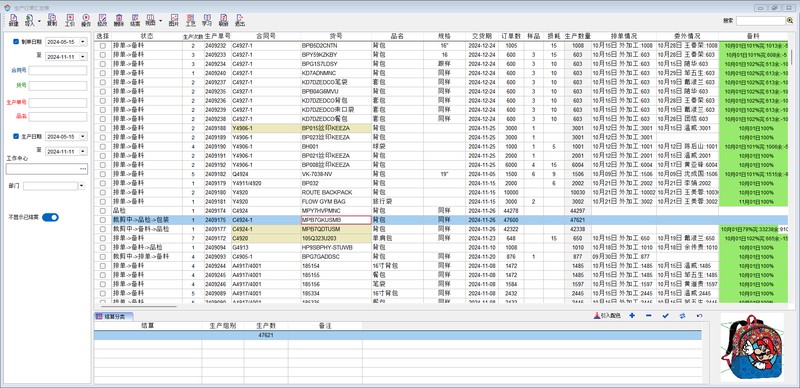Click the top-right search input box
The width and height of the screenshot is (800, 388).
coord(761,21)
